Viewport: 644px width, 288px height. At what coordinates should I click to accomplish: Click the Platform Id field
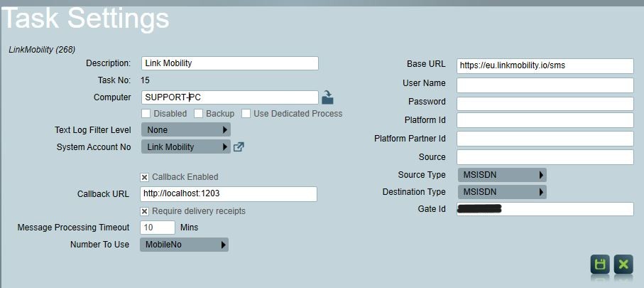tap(545, 120)
